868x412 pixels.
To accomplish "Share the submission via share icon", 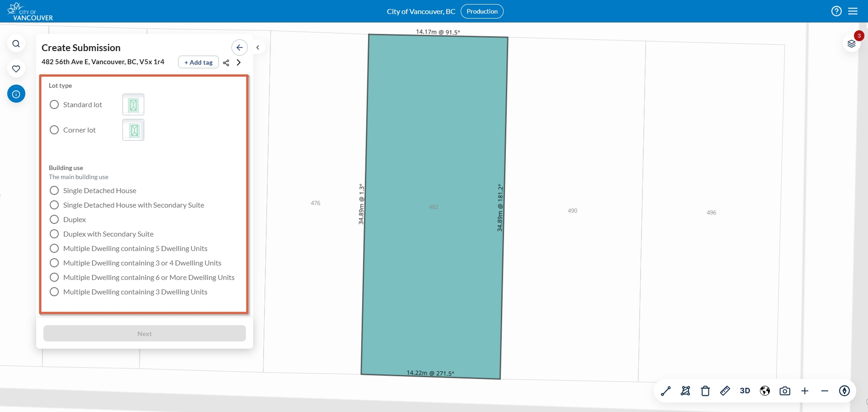I will pyautogui.click(x=226, y=63).
